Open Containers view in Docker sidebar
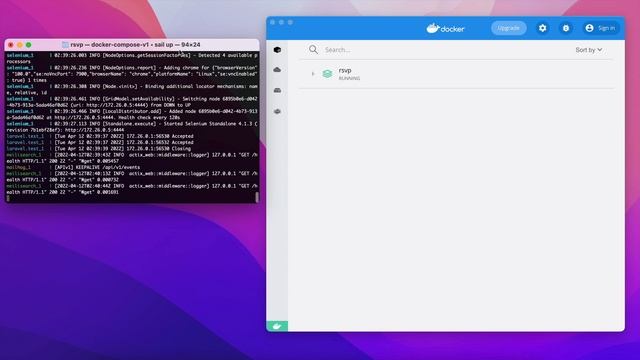 (277, 50)
